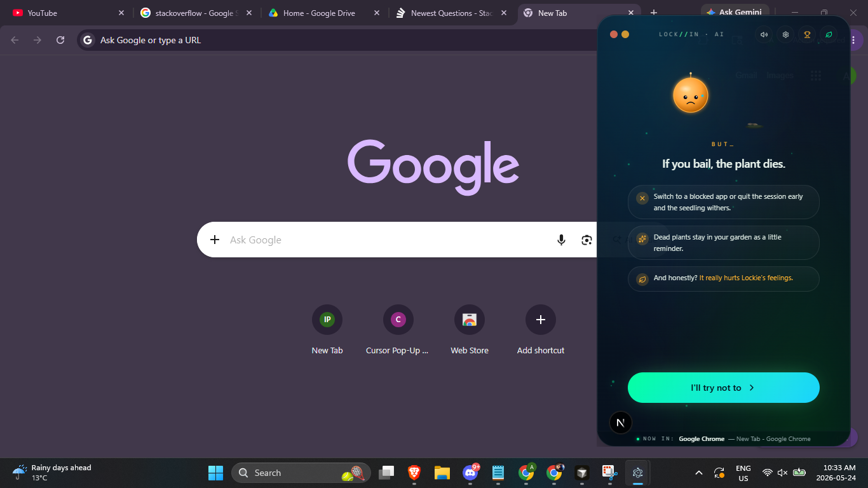The image size is (868, 488).
Task: Click the X icon beside blocked app warning
Action: [642, 198]
